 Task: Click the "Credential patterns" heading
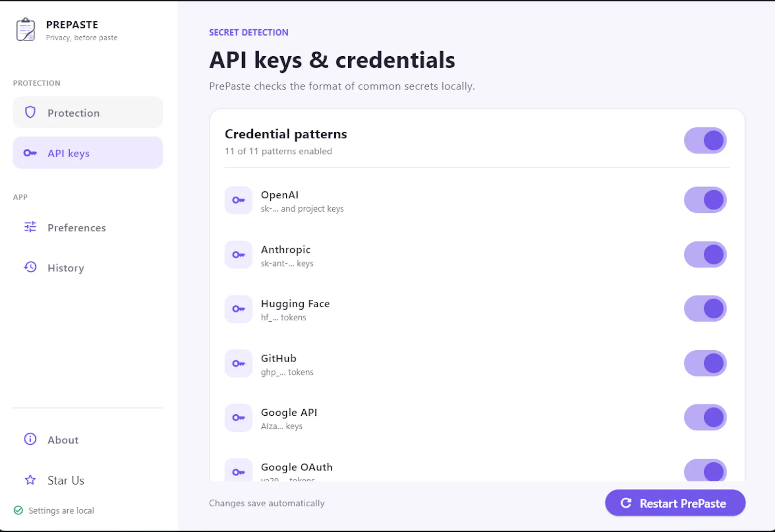[286, 134]
